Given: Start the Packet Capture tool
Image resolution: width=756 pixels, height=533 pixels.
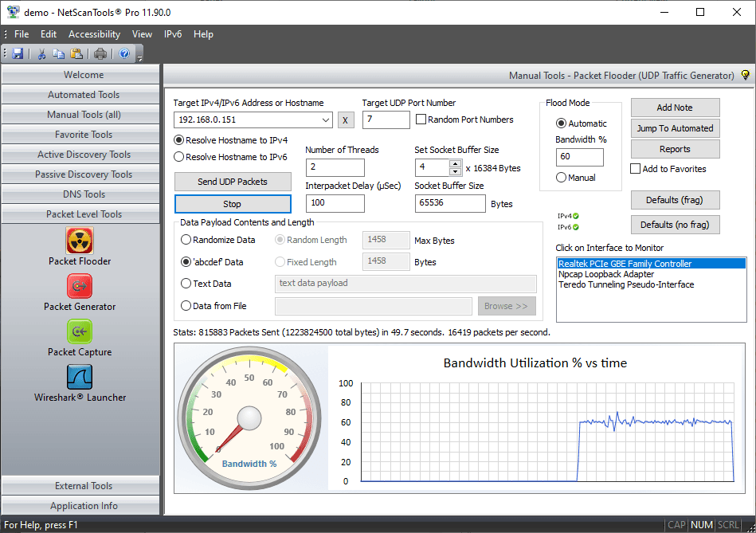Looking at the screenshot, I should [x=80, y=333].
